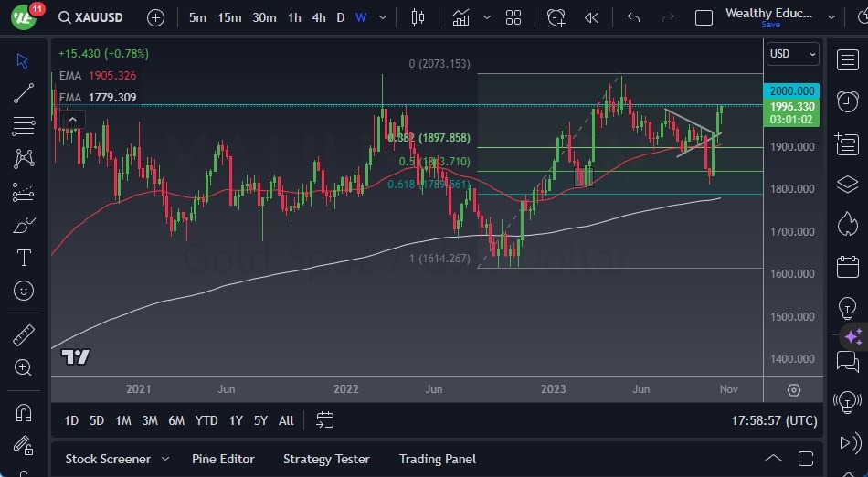Open the economic calendar panel
This screenshot has width=868, height=477.
[x=847, y=268]
